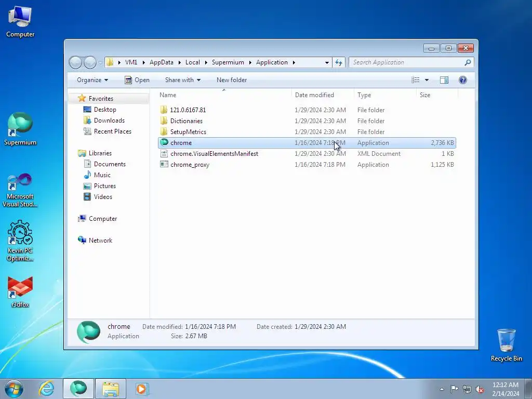The width and height of the screenshot is (532, 399).
Task: Click the 121.0.6167.81 folder icon
Action: pyautogui.click(x=164, y=110)
